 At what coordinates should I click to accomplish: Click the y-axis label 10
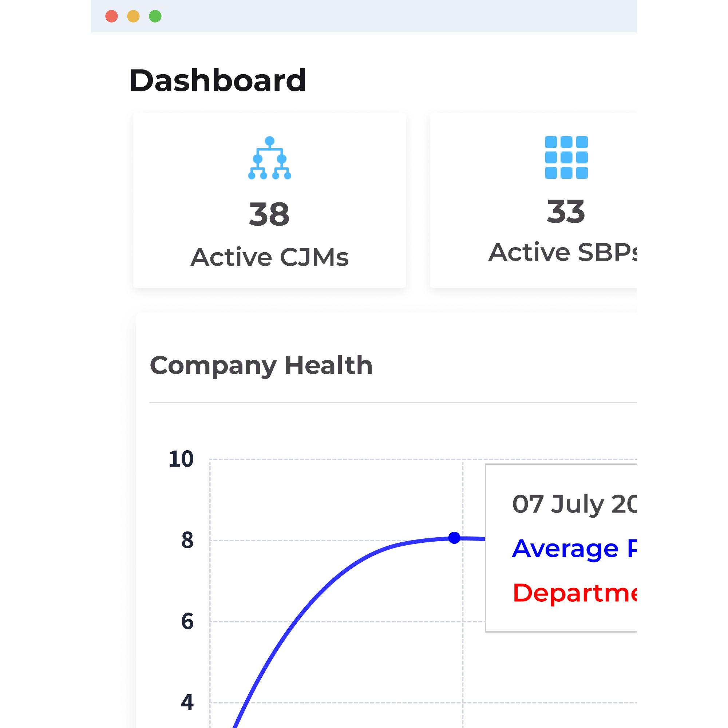point(181,459)
